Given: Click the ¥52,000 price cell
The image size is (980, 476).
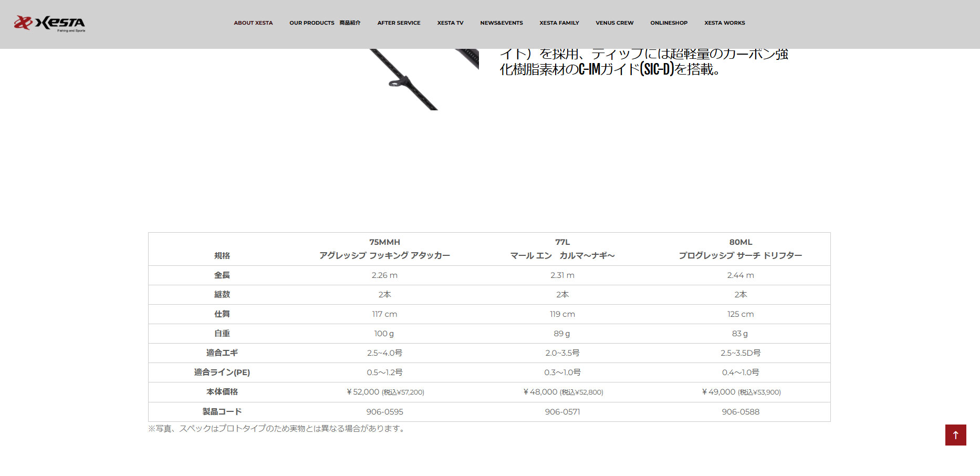Looking at the screenshot, I should pos(385,392).
